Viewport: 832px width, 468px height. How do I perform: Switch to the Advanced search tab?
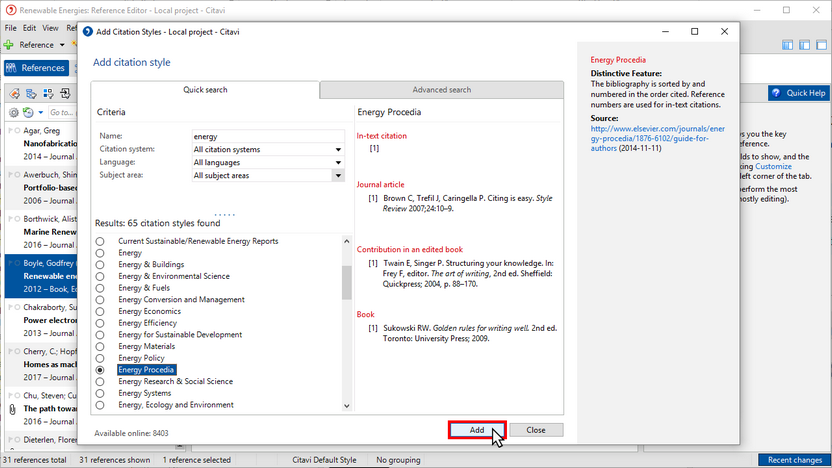tap(441, 90)
